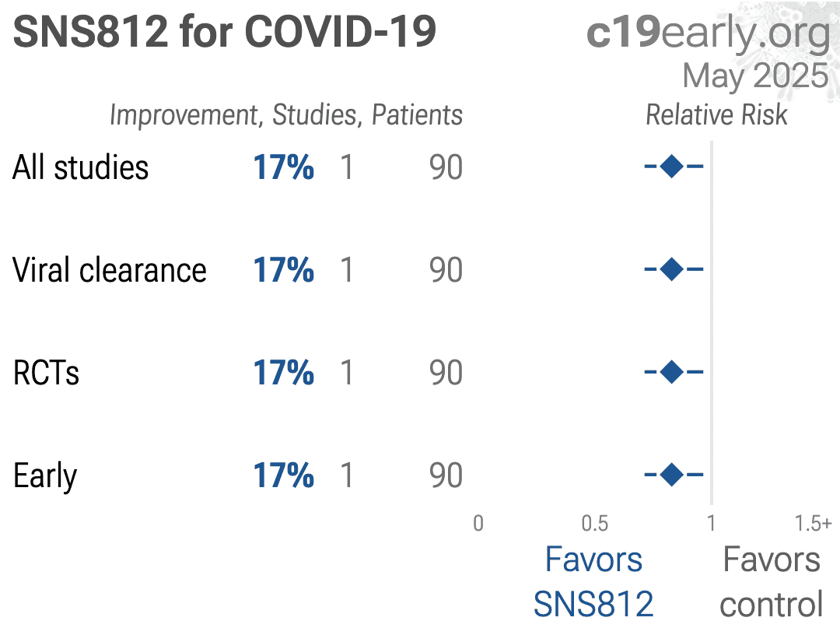Click the Favors control axis label
Screen dimensions: 840x628
pos(772,582)
